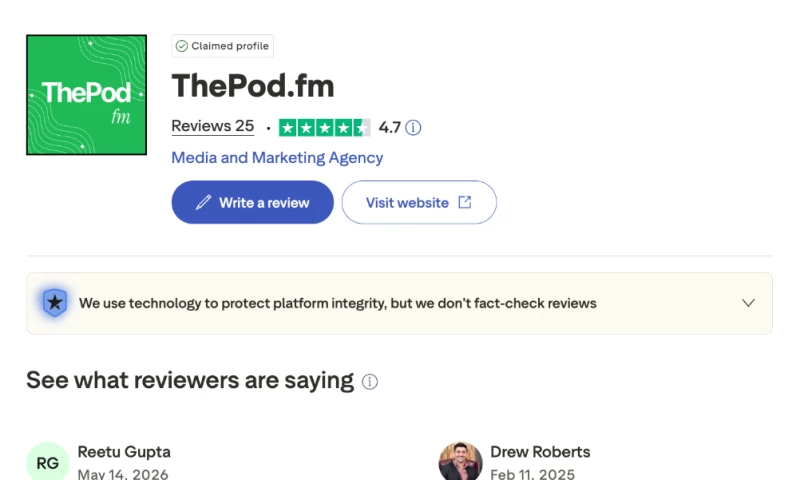
Task: Click the green checkmark in Claimed profile
Action: point(182,46)
